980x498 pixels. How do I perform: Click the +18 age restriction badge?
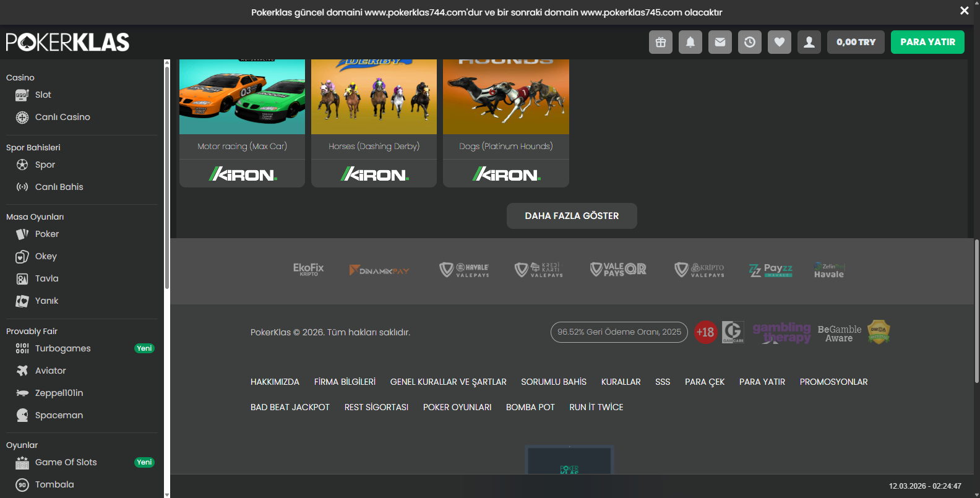(x=705, y=332)
